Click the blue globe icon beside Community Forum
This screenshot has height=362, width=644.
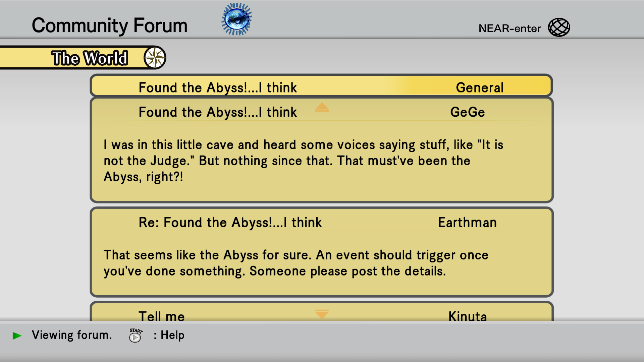[237, 19]
